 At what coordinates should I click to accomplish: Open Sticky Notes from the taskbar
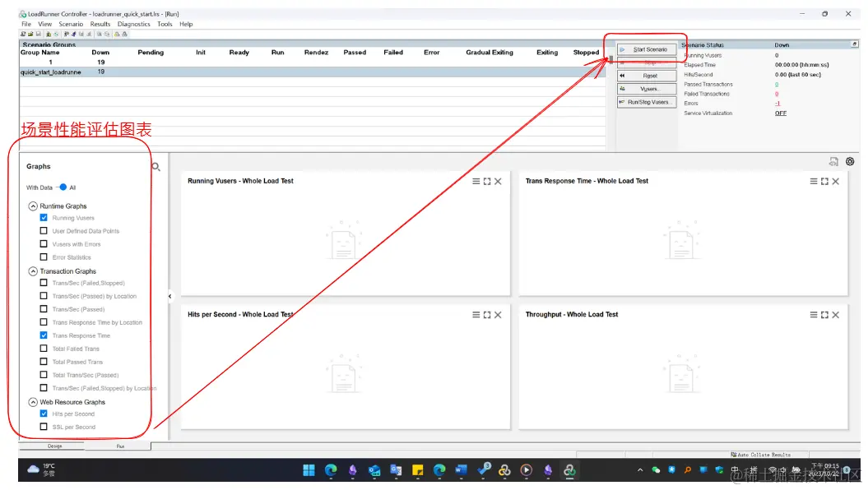418,470
